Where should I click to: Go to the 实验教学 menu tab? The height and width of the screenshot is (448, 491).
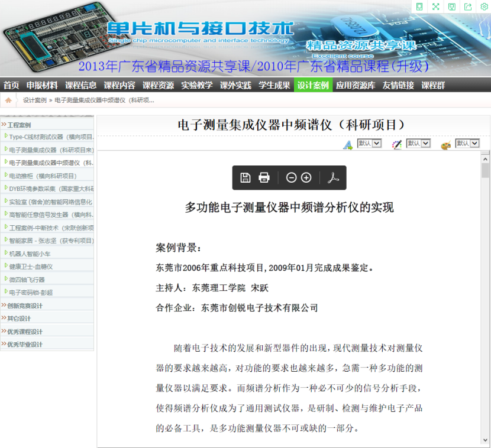point(196,85)
